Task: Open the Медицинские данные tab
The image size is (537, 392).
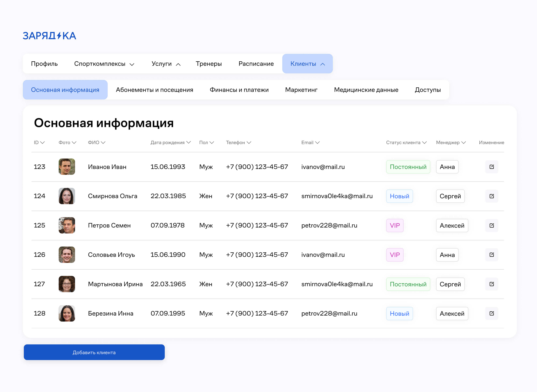Action: coord(366,90)
